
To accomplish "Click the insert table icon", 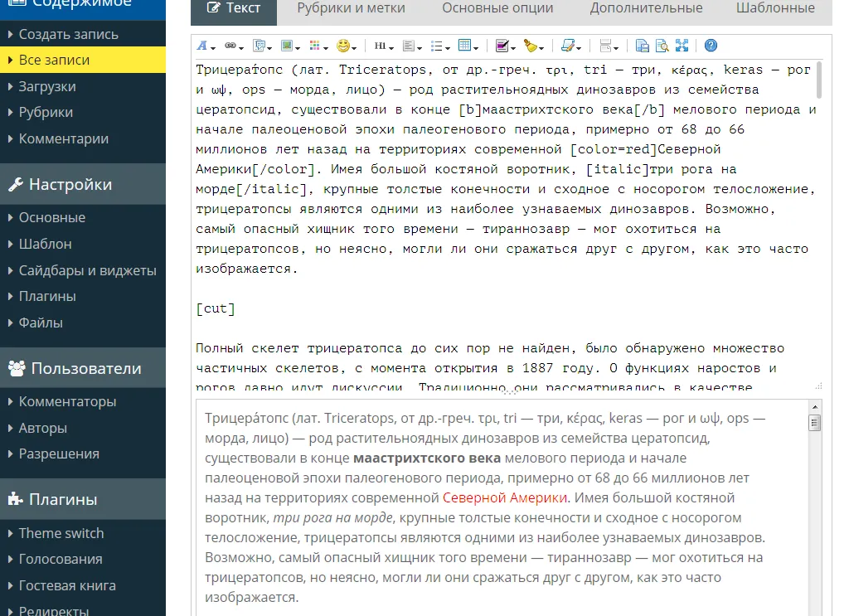I will [x=467, y=46].
